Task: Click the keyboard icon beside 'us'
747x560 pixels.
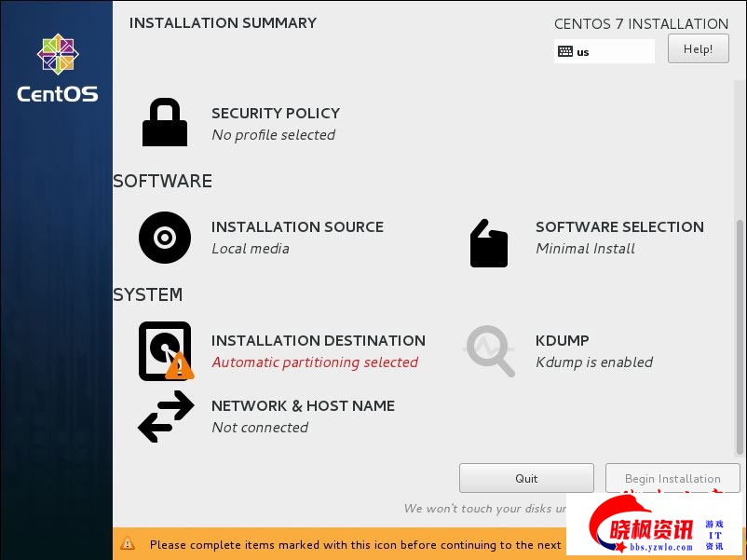Action: (565, 52)
